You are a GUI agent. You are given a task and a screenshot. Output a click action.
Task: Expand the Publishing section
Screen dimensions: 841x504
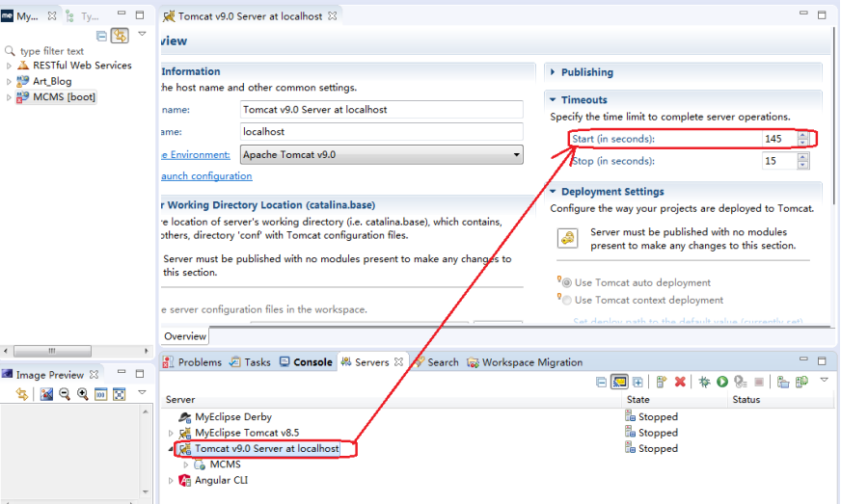pyautogui.click(x=553, y=72)
